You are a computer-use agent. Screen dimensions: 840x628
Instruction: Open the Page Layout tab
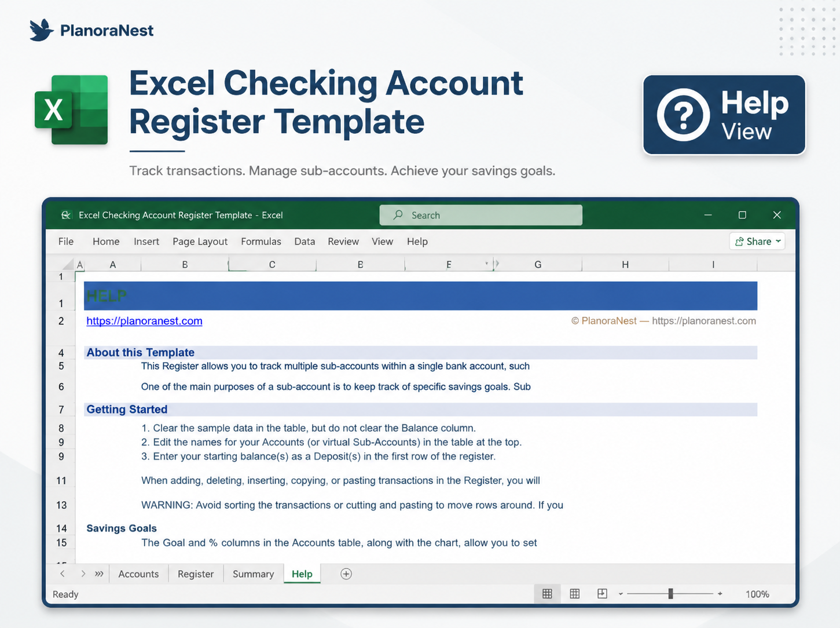[200, 242]
